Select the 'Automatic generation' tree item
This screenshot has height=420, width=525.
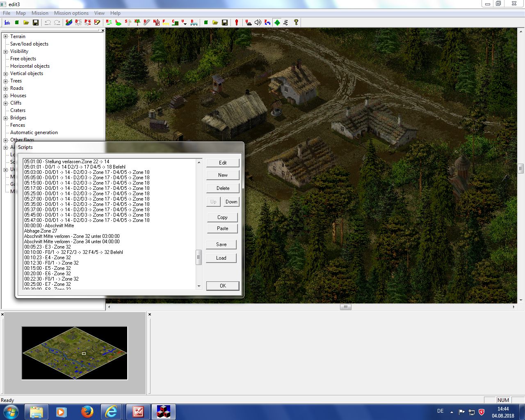coord(34,132)
